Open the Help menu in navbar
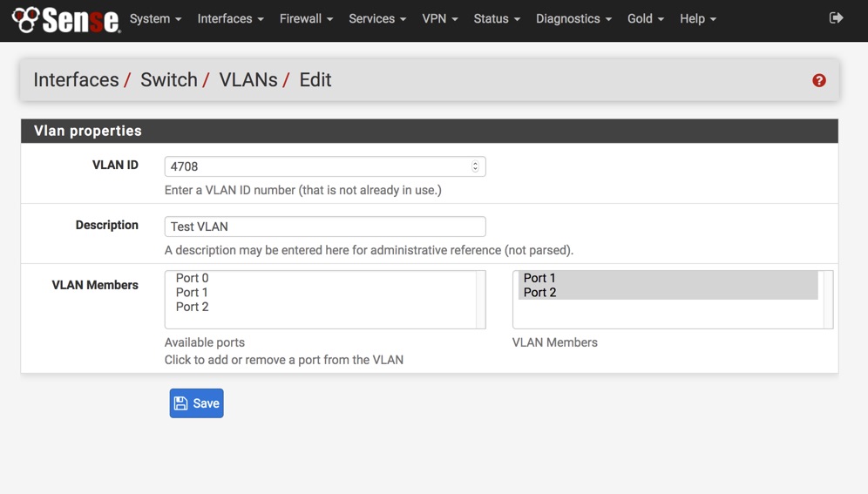Screen dimensions: 868x494 click(x=697, y=19)
